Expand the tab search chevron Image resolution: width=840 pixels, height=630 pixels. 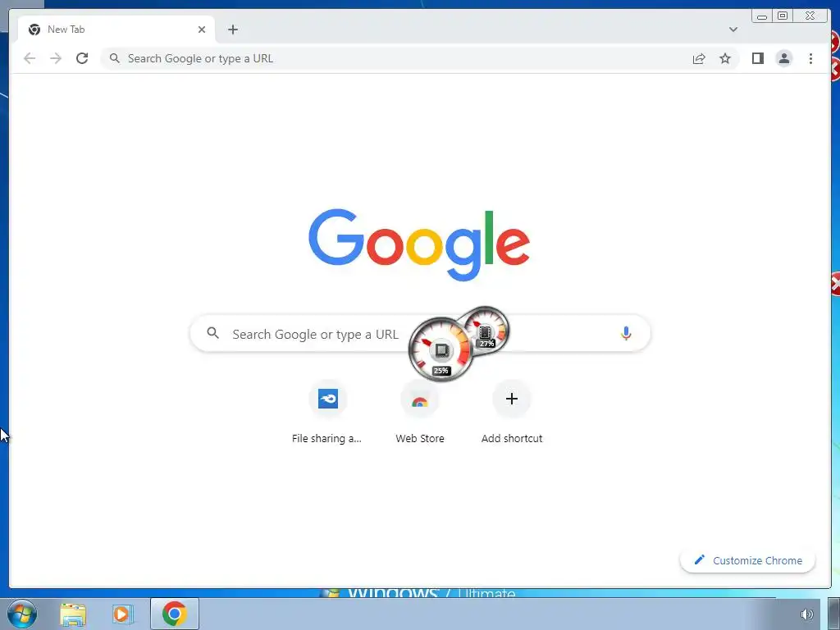(733, 30)
